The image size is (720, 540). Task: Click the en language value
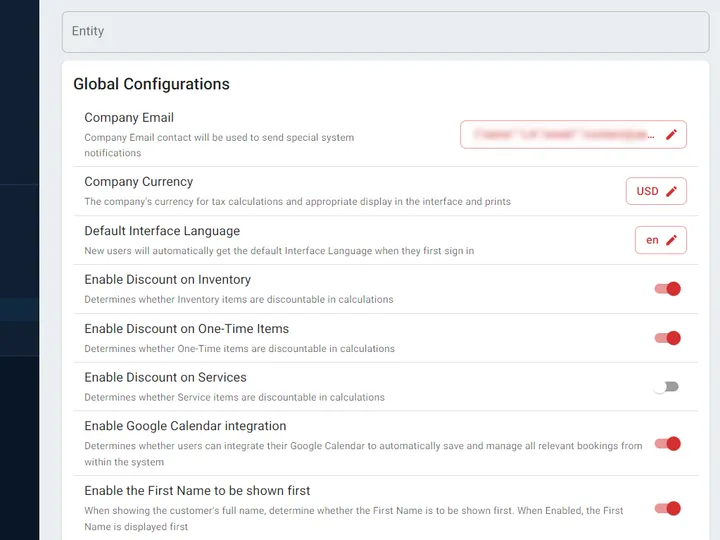pyautogui.click(x=652, y=240)
